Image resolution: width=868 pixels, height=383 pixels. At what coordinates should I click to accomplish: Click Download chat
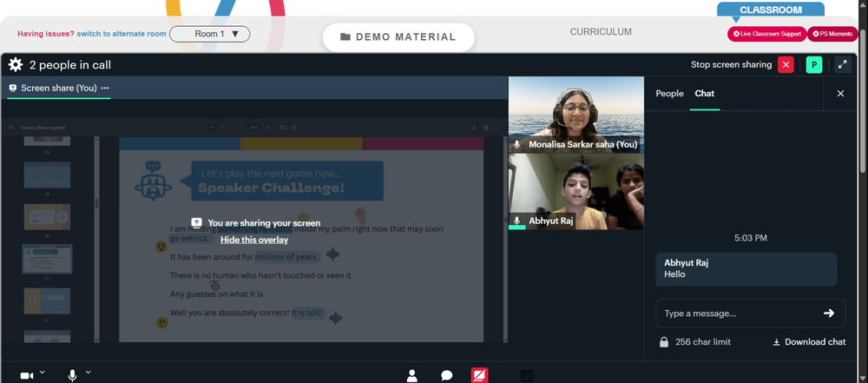pyautogui.click(x=809, y=342)
